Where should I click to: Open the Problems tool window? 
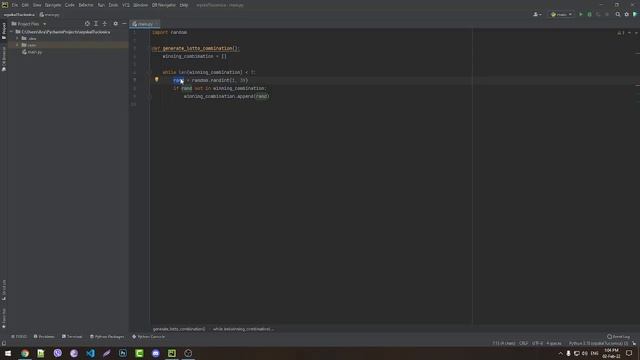click(x=44, y=337)
